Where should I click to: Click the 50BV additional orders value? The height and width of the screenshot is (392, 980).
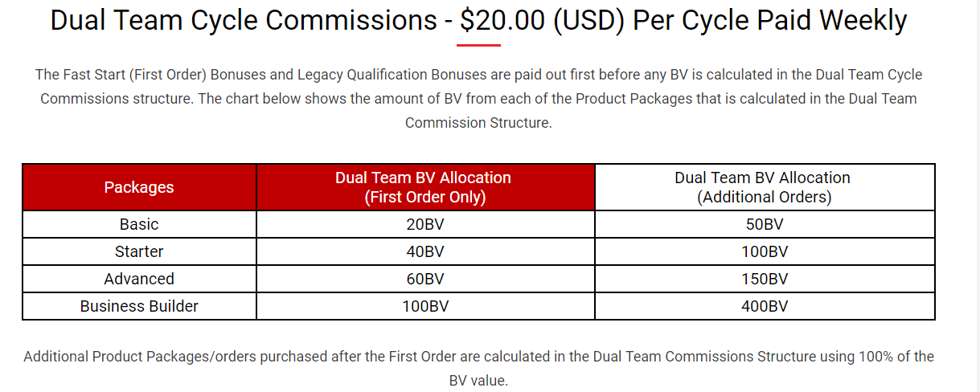coord(765,224)
